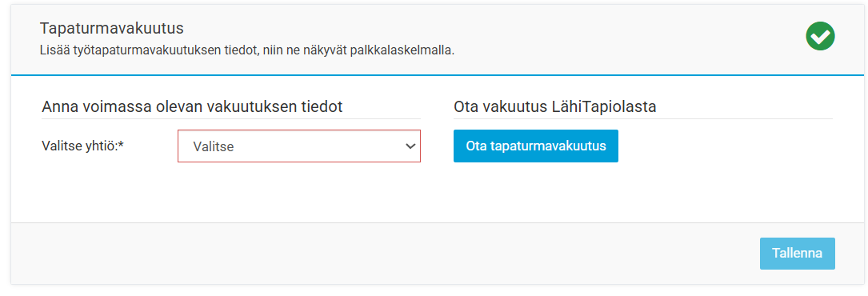Click the Ota tapaturmavakuutus button
Screen dimensions: 868x296
point(535,146)
